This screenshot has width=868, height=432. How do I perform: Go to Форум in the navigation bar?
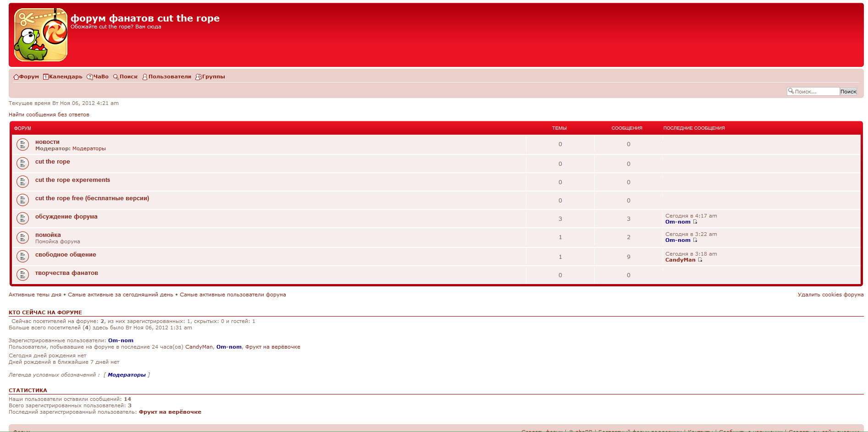point(26,77)
